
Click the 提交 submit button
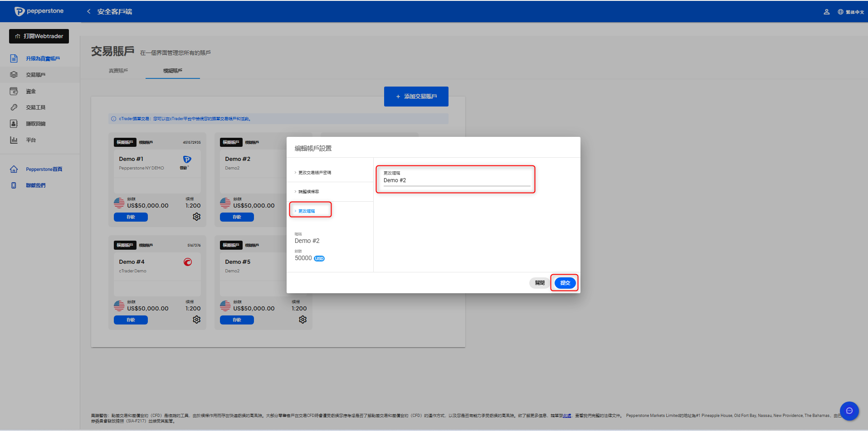pos(565,283)
